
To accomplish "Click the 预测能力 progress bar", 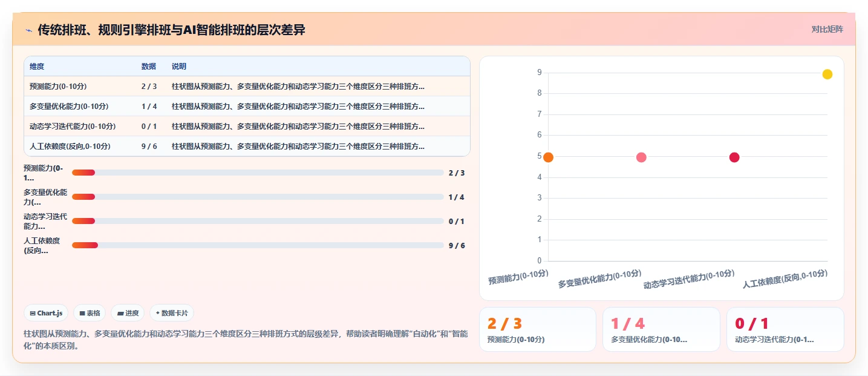I will [x=258, y=173].
